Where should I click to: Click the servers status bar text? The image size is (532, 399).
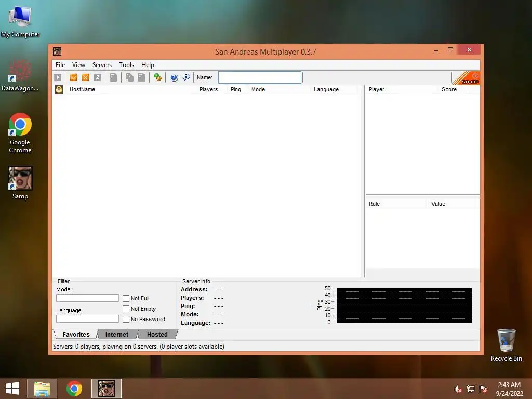tap(138, 347)
